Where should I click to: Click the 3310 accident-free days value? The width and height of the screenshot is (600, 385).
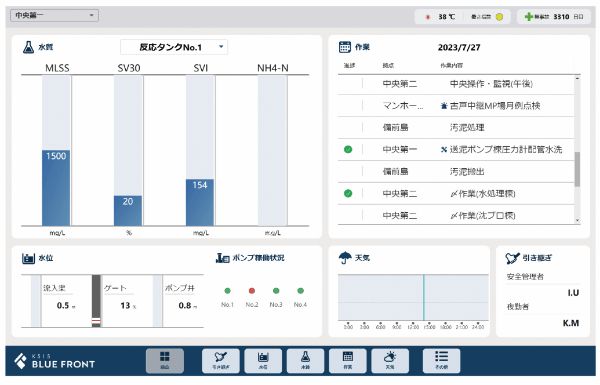click(561, 17)
